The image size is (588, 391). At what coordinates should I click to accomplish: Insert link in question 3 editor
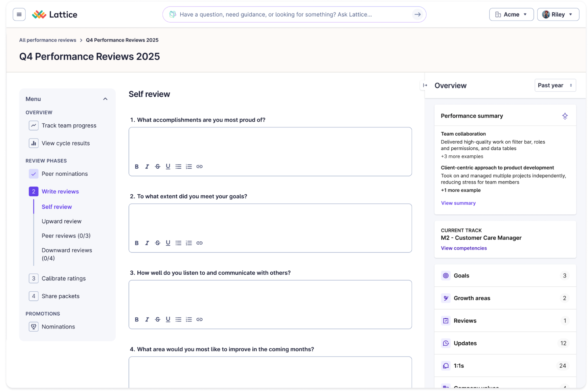200,319
